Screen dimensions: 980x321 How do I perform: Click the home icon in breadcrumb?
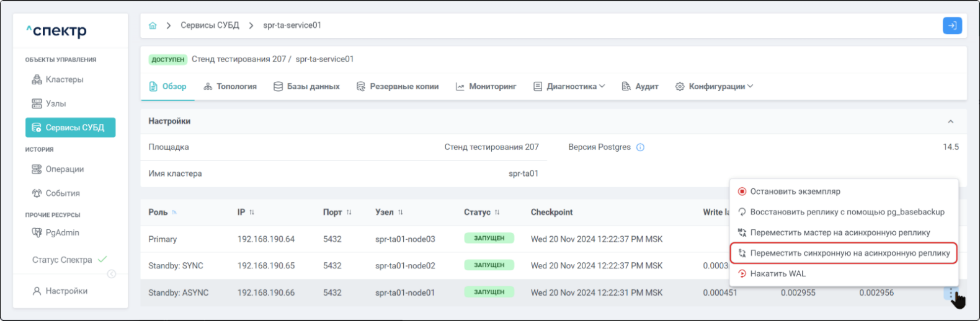coord(153,25)
